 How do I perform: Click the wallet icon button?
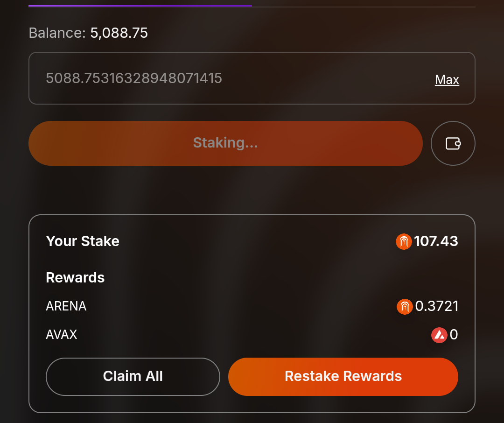(453, 143)
